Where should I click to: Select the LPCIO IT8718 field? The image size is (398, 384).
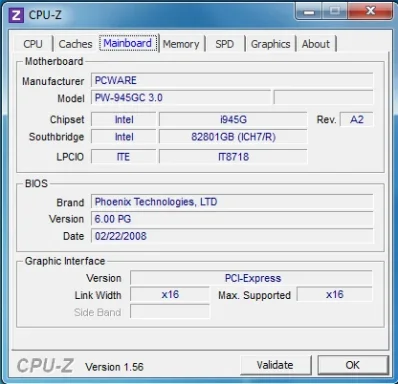(233, 156)
